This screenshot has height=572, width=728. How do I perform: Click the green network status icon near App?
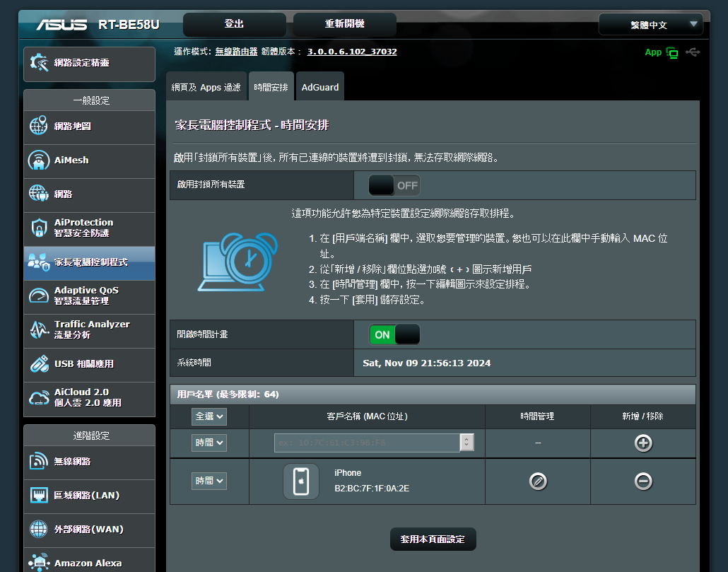[672, 52]
